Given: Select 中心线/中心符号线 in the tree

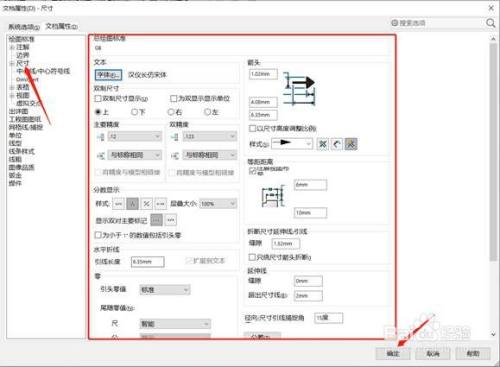Looking at the screenshot, I should coord(43,71).
